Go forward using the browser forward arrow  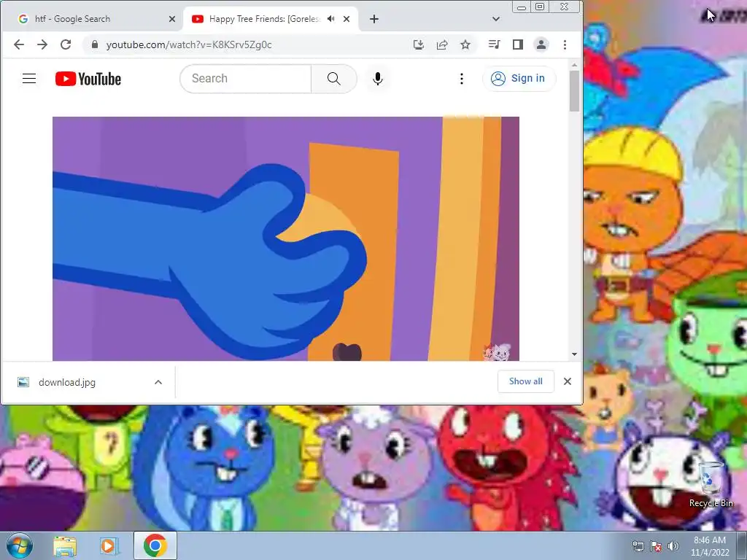tap(42, 44)
